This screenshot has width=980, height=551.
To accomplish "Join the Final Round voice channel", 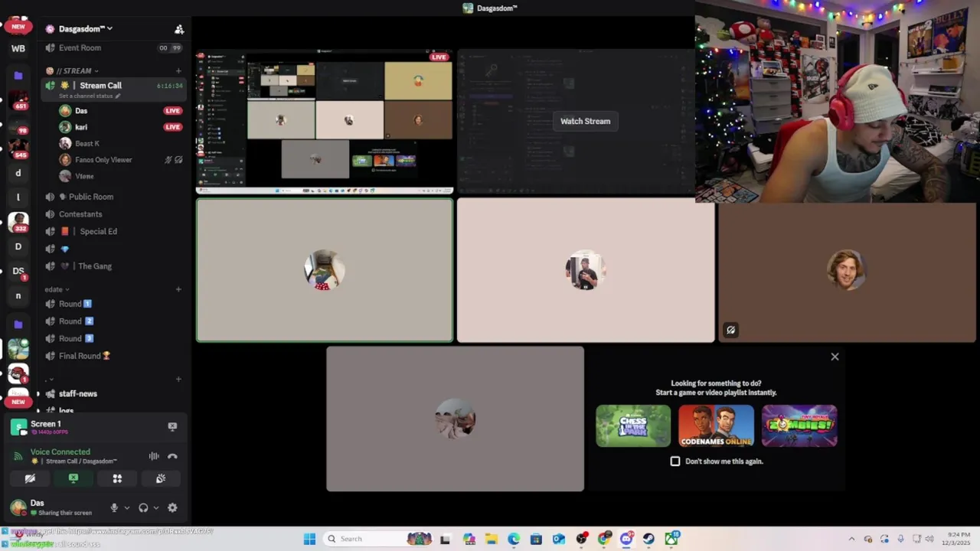I will click(115, 356).
